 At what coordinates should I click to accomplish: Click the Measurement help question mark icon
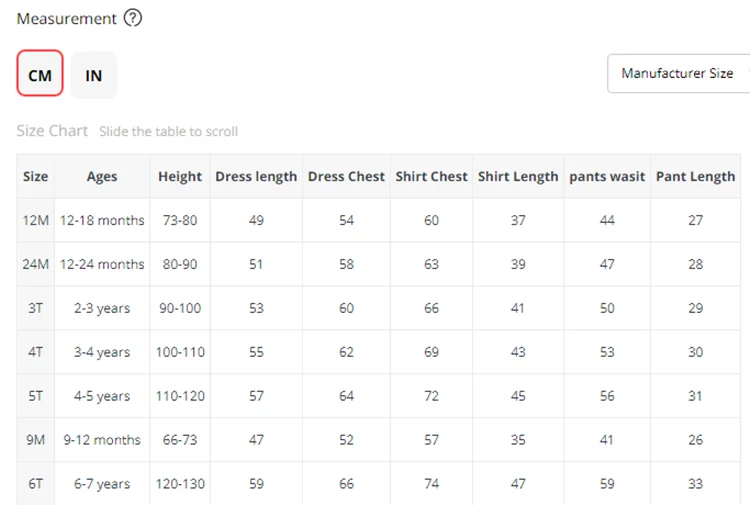coord(132,18)
